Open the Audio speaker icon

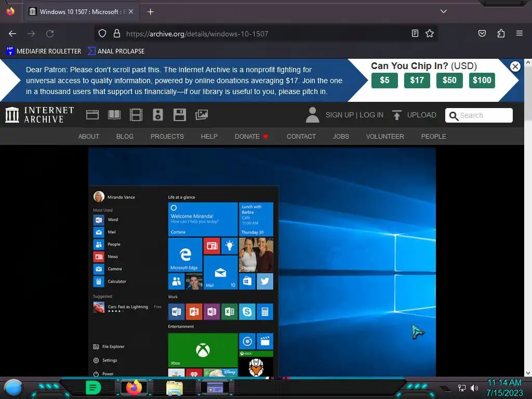pyautogui.click(x=158, y=115)
